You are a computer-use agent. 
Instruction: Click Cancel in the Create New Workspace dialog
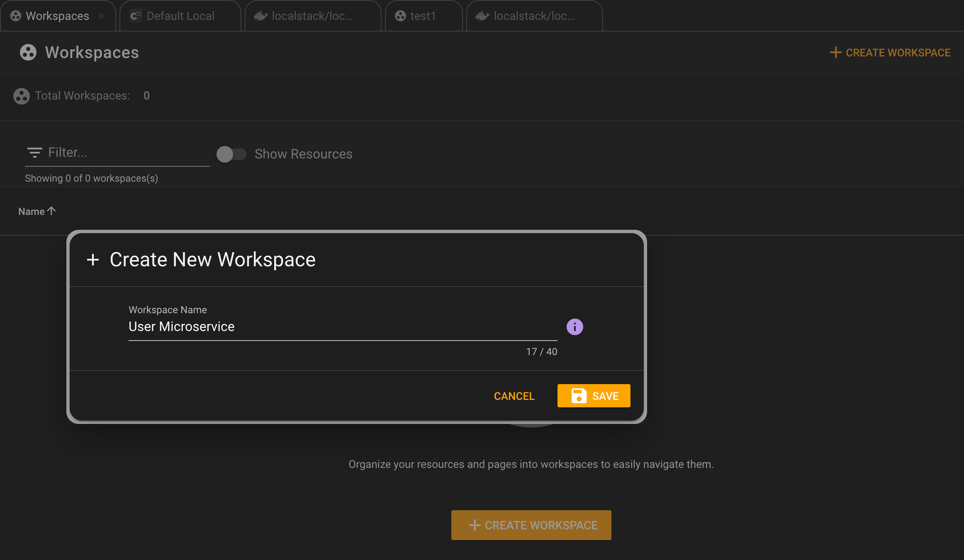point(514,396)
